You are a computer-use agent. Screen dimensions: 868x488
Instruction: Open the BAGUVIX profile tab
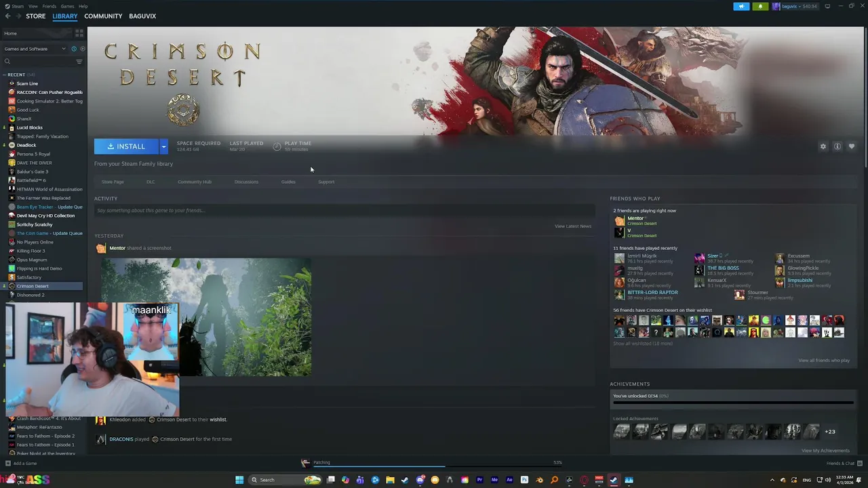(x=142, y=16)
